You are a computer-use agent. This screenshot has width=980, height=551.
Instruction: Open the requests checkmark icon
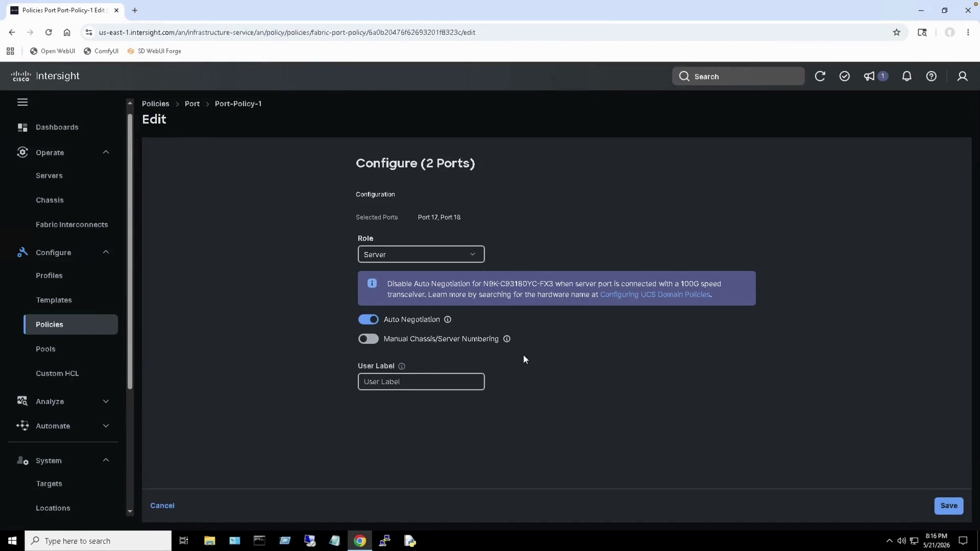(x=844, y=77)
